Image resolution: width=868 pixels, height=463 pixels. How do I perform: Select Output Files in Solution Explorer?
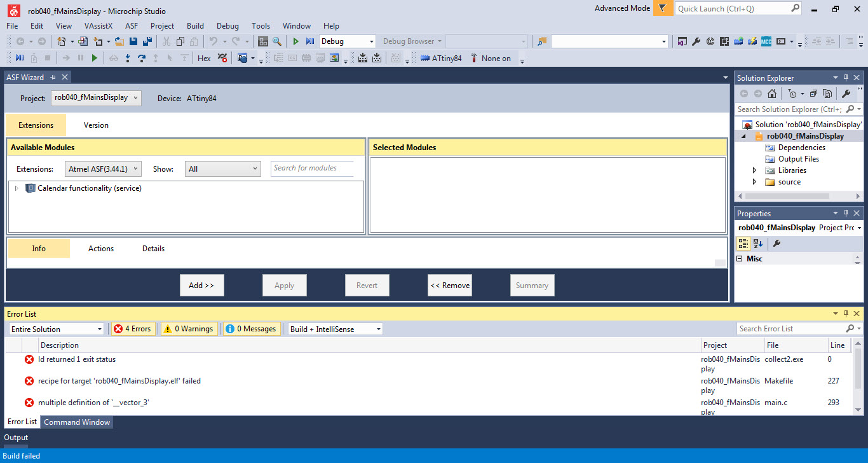[x=798, y=159]
